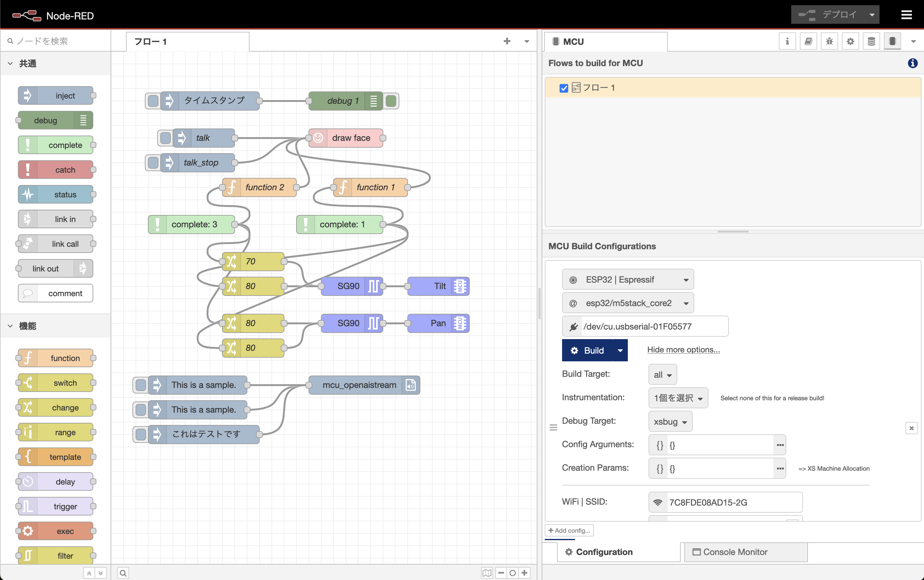Open the configuration nodes gear icon
Screen dimensions: 924x580
click(x=850, y=41)
